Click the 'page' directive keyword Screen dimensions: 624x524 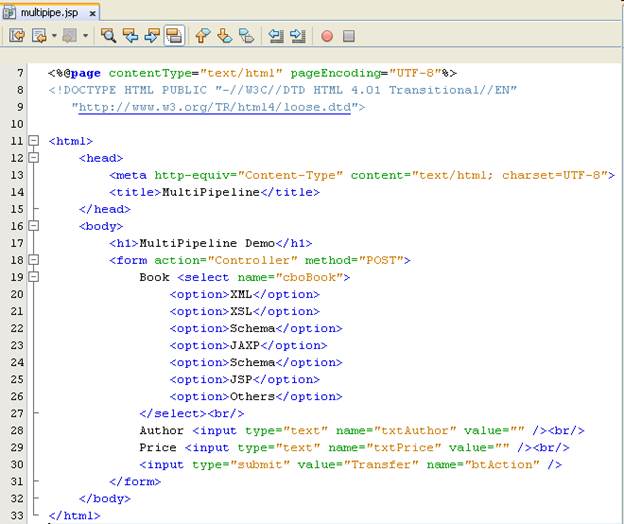click(x=85, y=74)
